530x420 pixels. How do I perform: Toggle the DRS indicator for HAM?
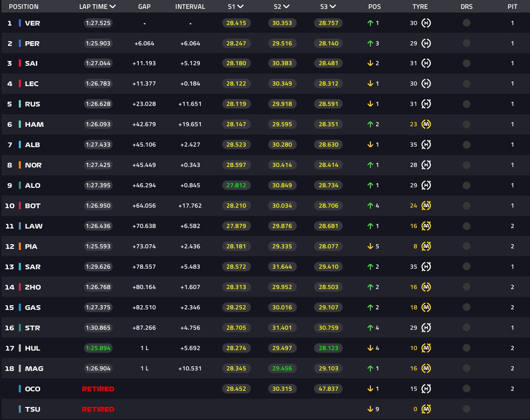466,124
